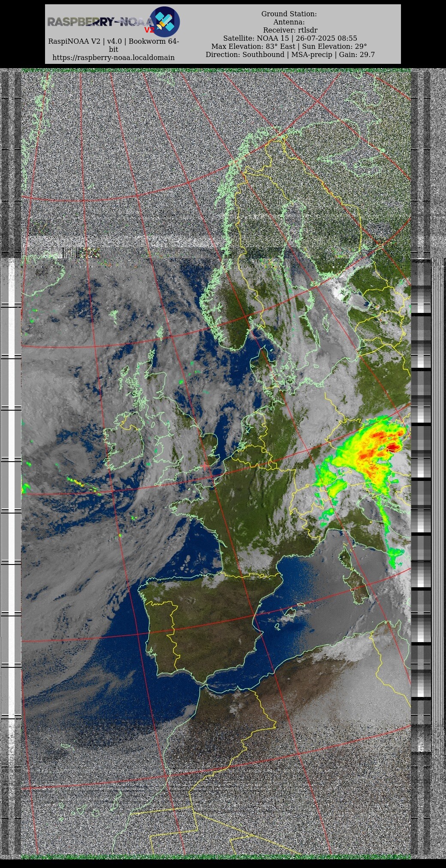Click the 'Ground Station:' label
This screenshot has width=446, height=868.
point(289,14)
